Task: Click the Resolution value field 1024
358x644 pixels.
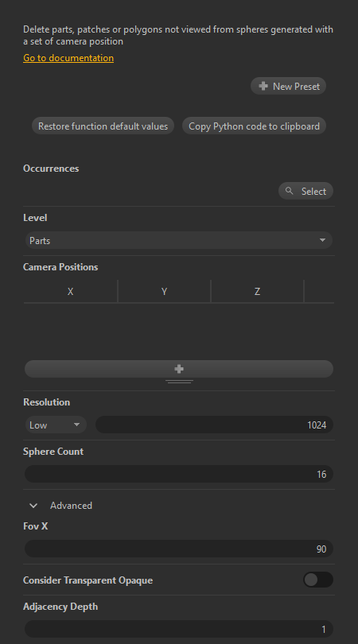Action: pyautogui.click(x=214, y=425)
